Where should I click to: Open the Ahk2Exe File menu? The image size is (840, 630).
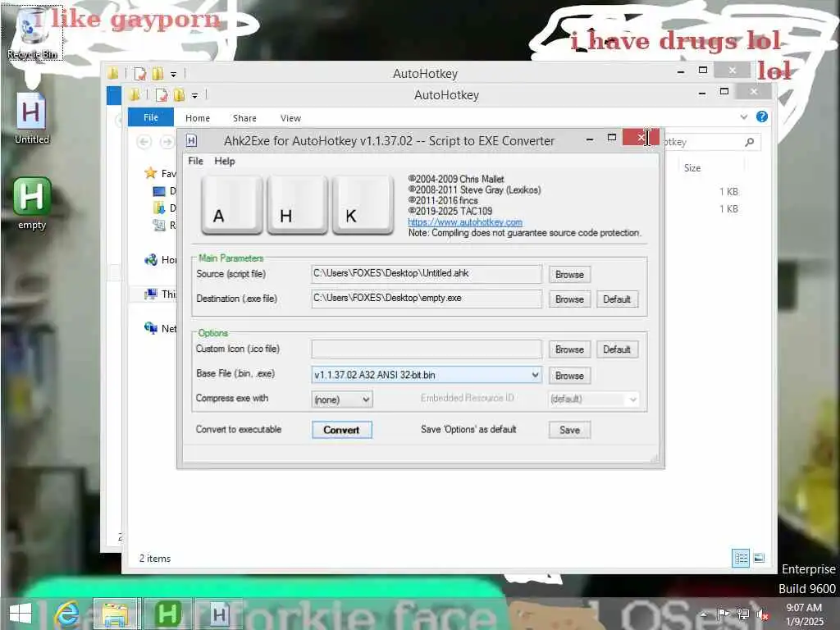[195, 162]
